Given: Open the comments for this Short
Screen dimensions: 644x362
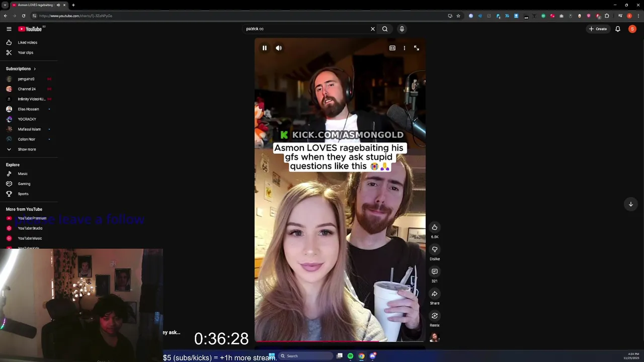Looking at the screenshot, I should 435,271.
